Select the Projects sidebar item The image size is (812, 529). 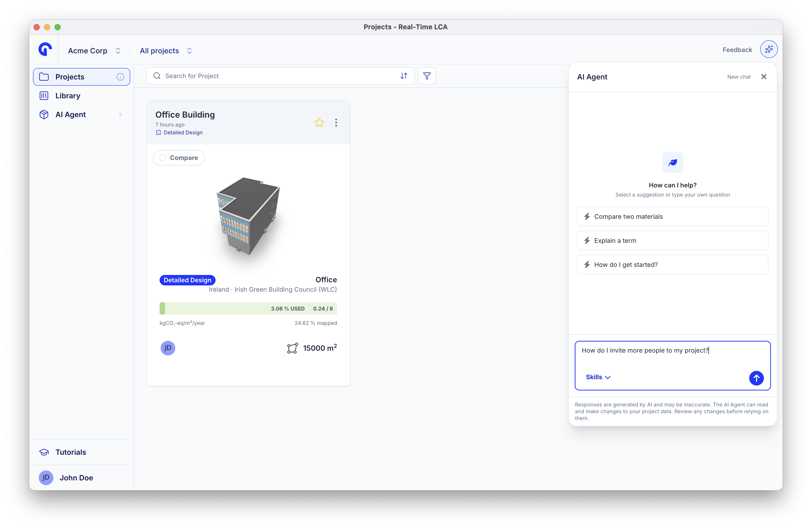[82, 77]
